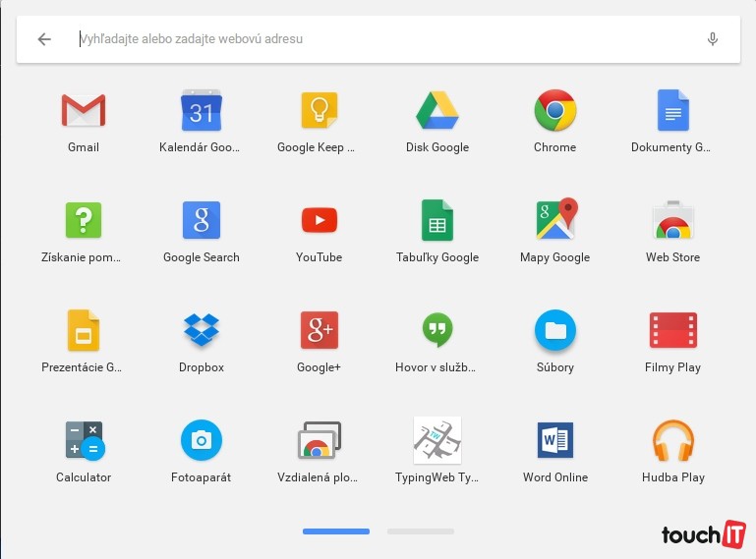Open Word Online app
The width and height of the screenshot is (756, 559).
tap(555, 441)
